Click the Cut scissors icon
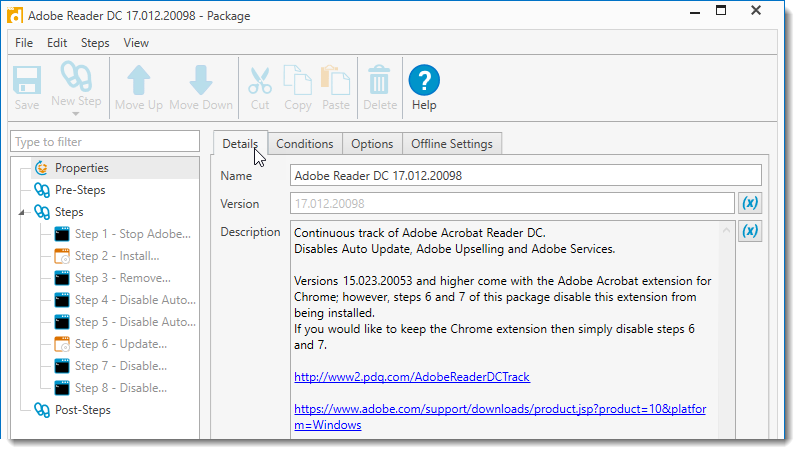 260,82
